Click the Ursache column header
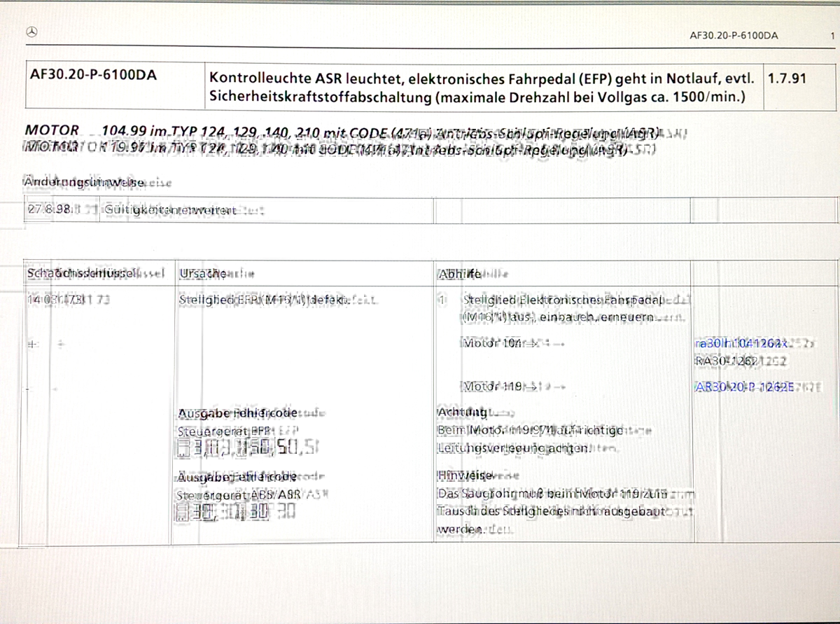Viewport: 840px width, 624px height. 203,273
